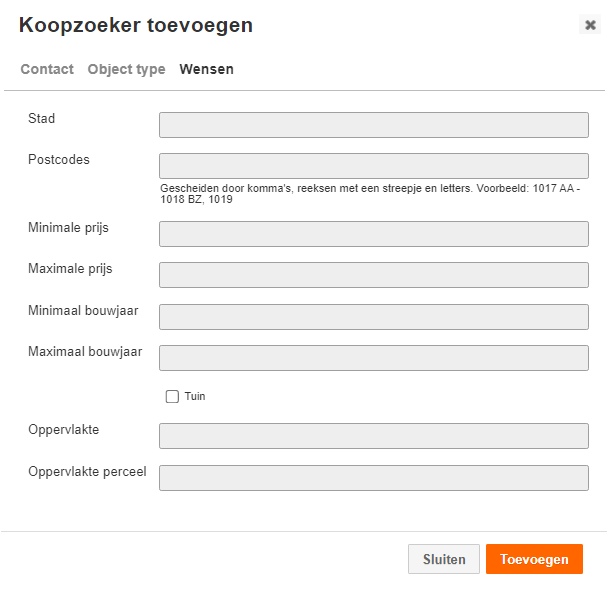Close the Koopzoeker toevoegen dialog with X
The height and width of the screenshot is (590, 607).
point(590,25)
